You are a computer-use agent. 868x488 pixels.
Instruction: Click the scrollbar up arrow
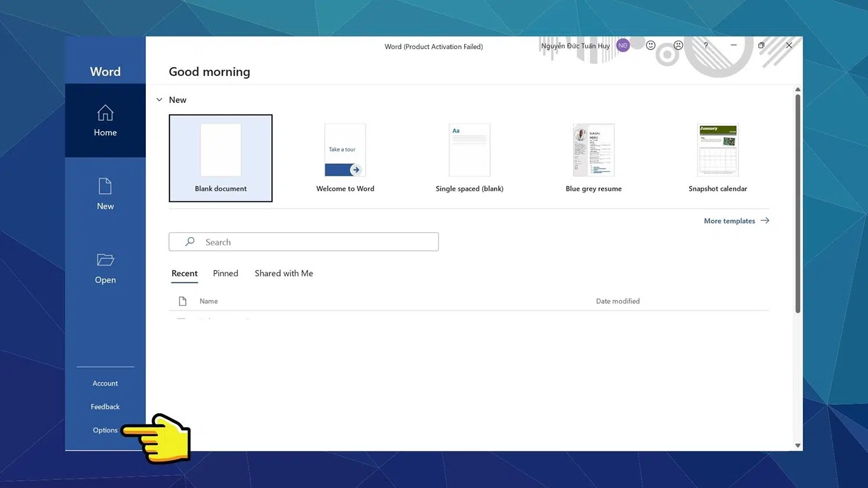(797, 90)
